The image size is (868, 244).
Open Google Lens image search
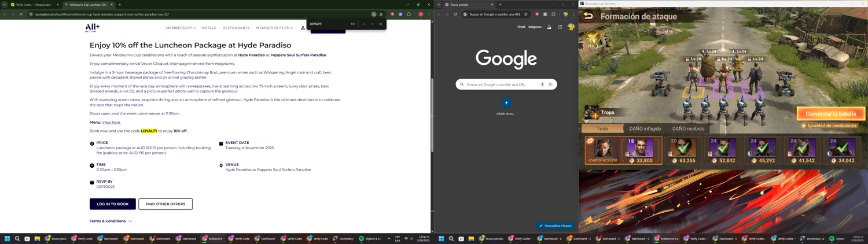[x=550, y=84]
